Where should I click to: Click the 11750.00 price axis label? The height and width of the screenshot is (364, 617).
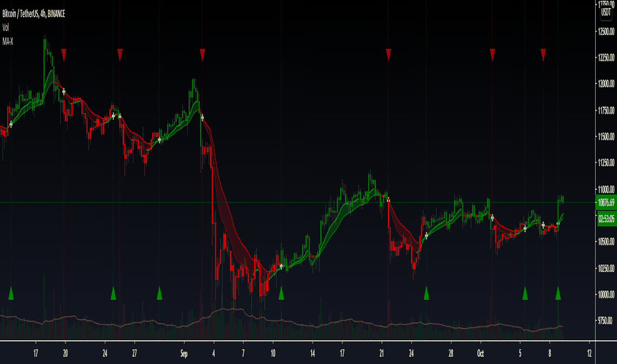[606, 110]
